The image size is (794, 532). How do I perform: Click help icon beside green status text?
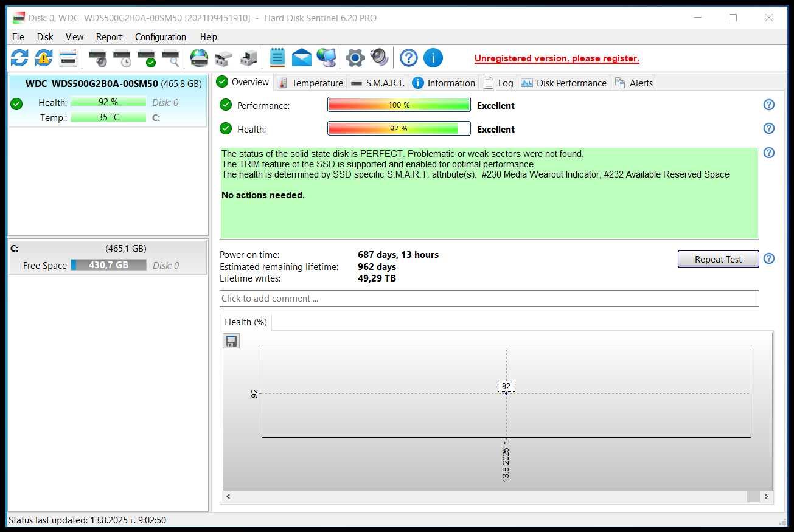tap(769, 153)
